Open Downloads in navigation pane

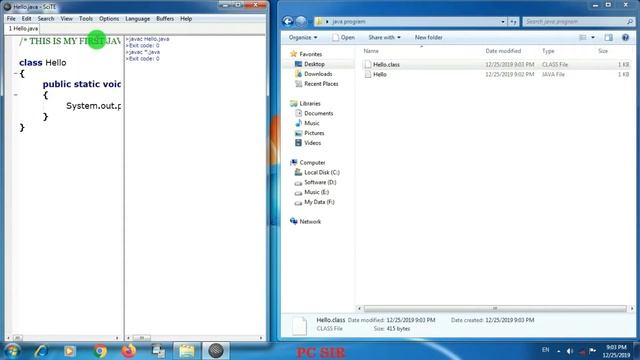(313, 74)
